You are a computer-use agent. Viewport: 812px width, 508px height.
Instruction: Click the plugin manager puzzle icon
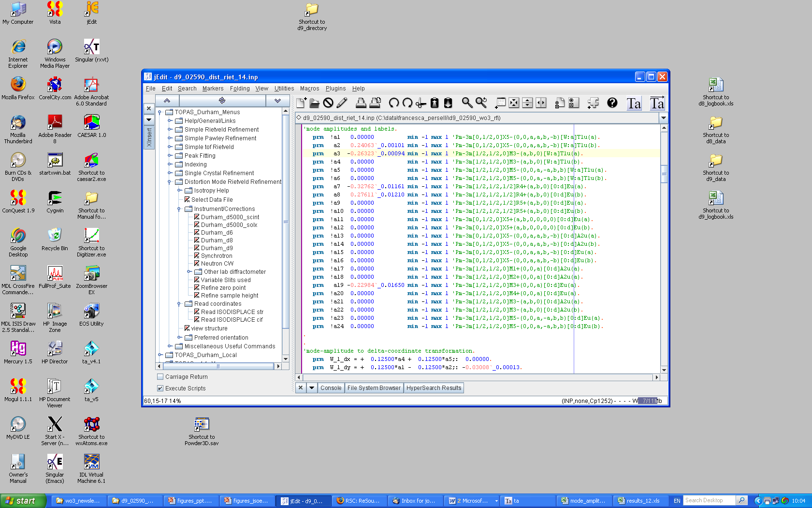click(593, 103)
